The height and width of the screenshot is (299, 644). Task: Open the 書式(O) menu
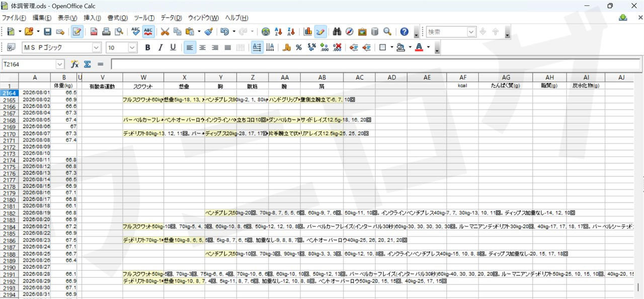[x=117, y=18]
